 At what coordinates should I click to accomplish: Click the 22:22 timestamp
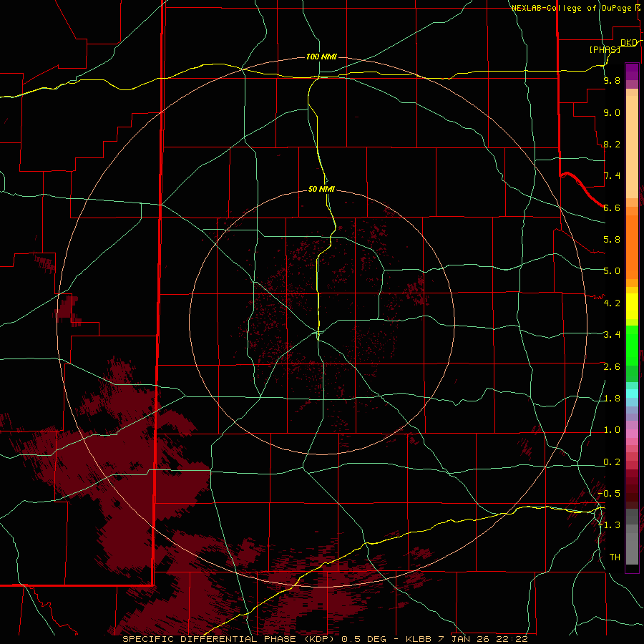coord(512,639)
